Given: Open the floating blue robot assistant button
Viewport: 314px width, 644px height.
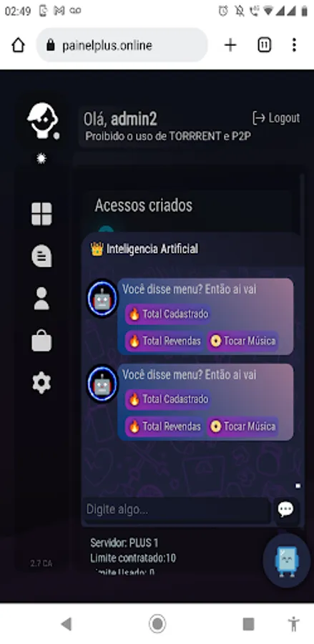Looking at the screenshot, I should tap(287, 560).
